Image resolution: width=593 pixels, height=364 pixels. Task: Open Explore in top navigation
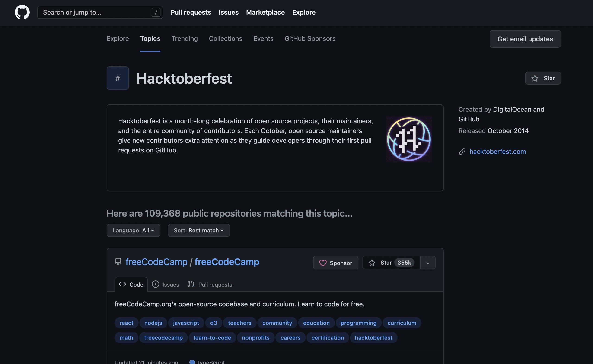click(304, 12)
